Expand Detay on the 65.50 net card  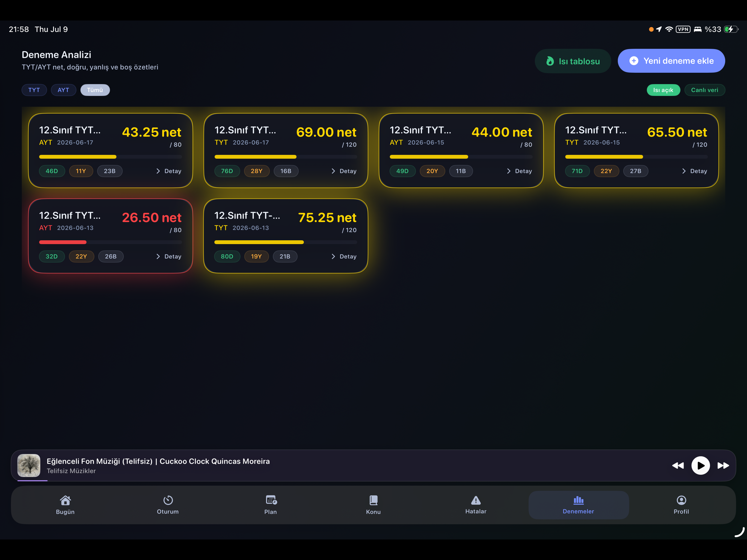point(695,171)
